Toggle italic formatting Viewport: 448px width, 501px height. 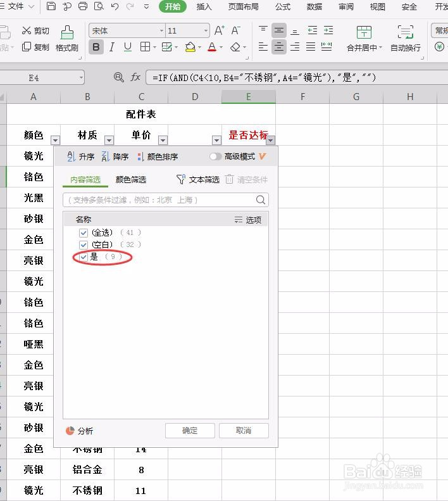point(112,48)
